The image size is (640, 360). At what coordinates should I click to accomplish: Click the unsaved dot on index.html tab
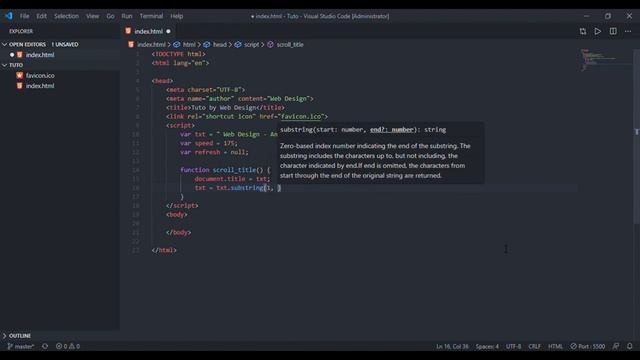click(168, 31)
